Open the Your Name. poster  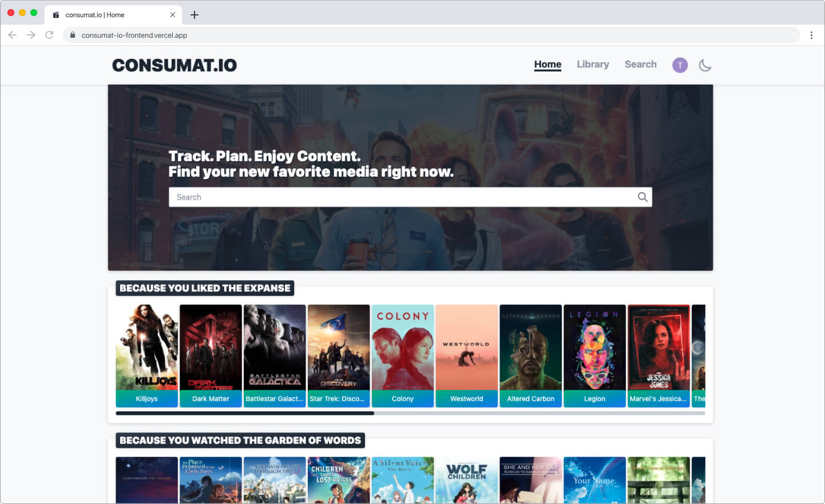coord(594,480)
